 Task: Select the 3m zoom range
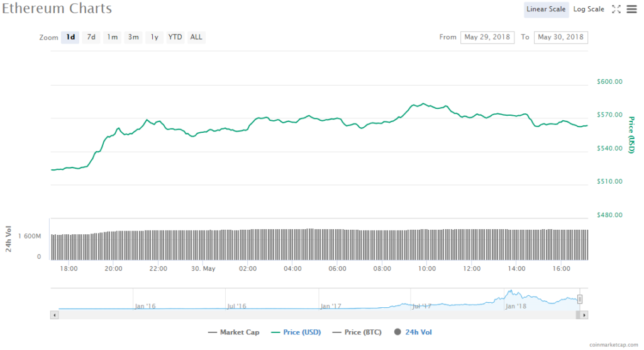133,37
